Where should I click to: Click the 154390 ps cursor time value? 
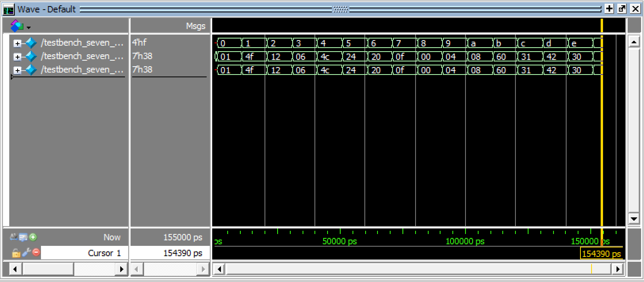pyautogui.click(x=182, y=253)
